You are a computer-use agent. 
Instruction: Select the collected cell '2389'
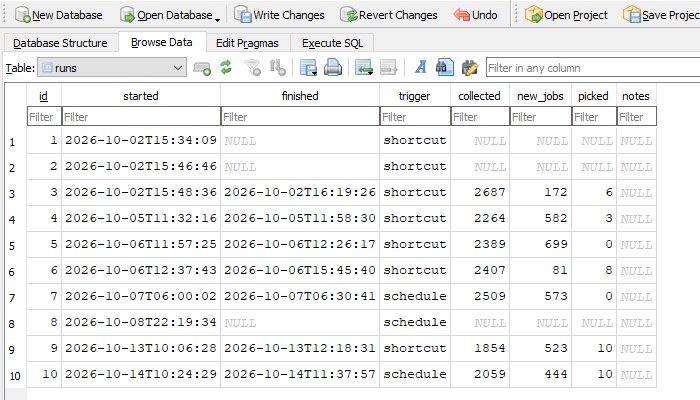480,244
